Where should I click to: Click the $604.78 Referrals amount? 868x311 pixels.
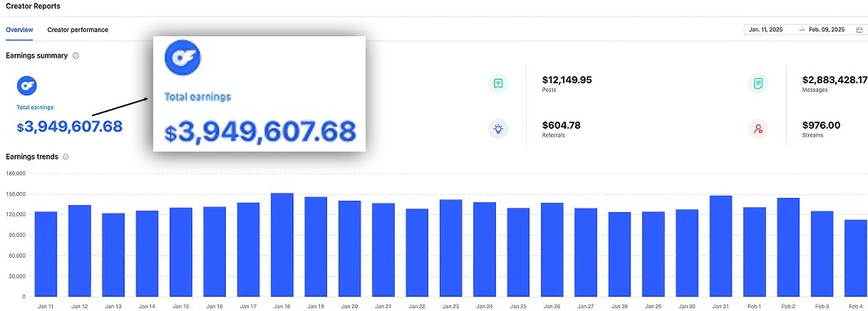(561, 125)
